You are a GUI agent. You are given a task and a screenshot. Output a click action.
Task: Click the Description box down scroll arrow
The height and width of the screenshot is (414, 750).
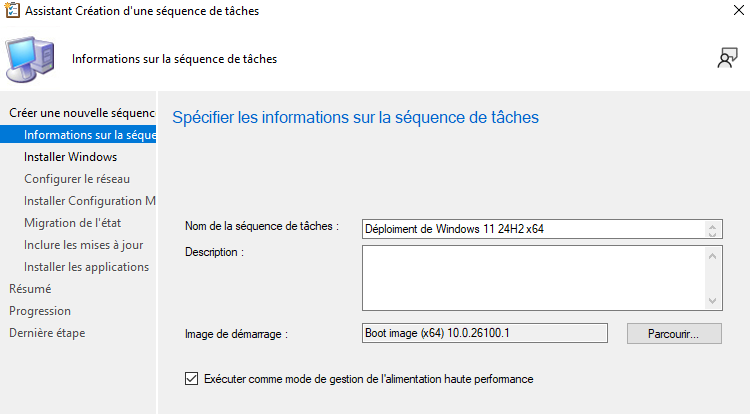pyautogui.click(x=713, y=301)
